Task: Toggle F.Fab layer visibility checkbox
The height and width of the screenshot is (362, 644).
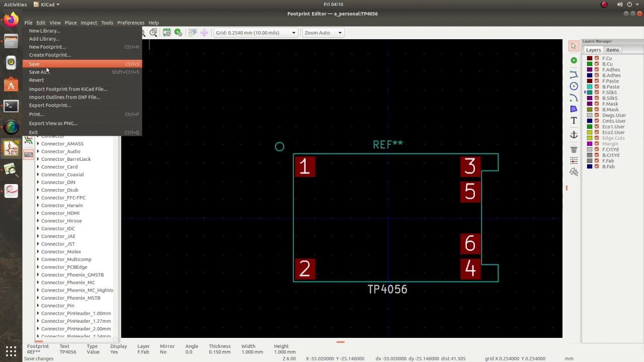Action: tap(597, 161)
